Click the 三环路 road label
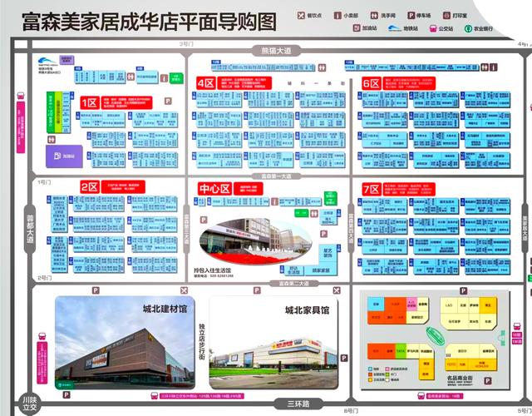 click(298, 404)
